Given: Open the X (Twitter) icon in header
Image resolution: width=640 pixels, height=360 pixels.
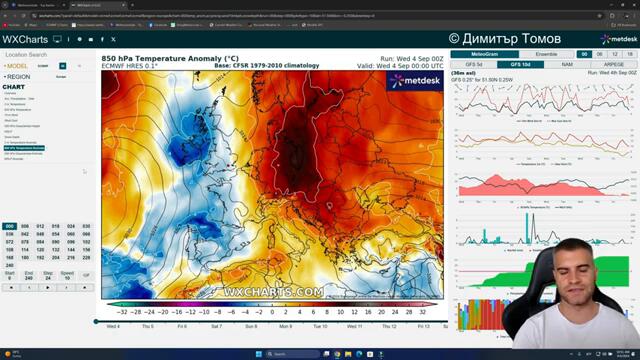Looking at the screenshot, I should [113, 39].
